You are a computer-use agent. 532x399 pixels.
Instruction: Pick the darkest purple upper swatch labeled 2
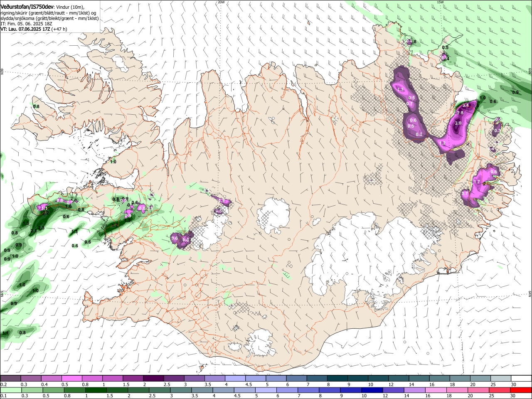click(154, 379)
